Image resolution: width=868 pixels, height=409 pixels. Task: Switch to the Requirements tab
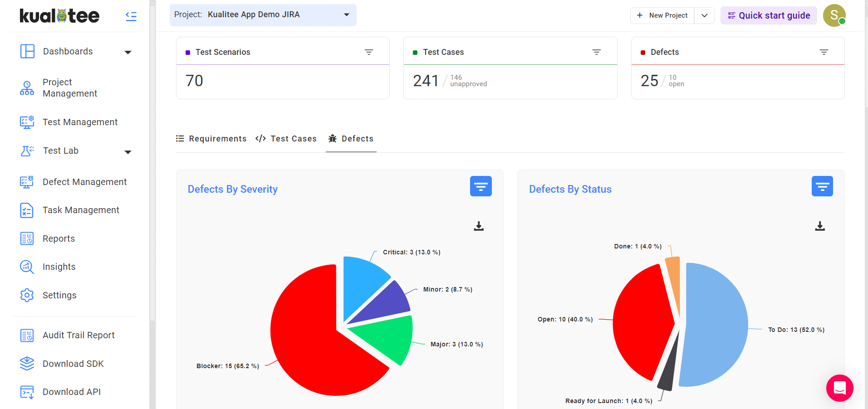(211, 139)
